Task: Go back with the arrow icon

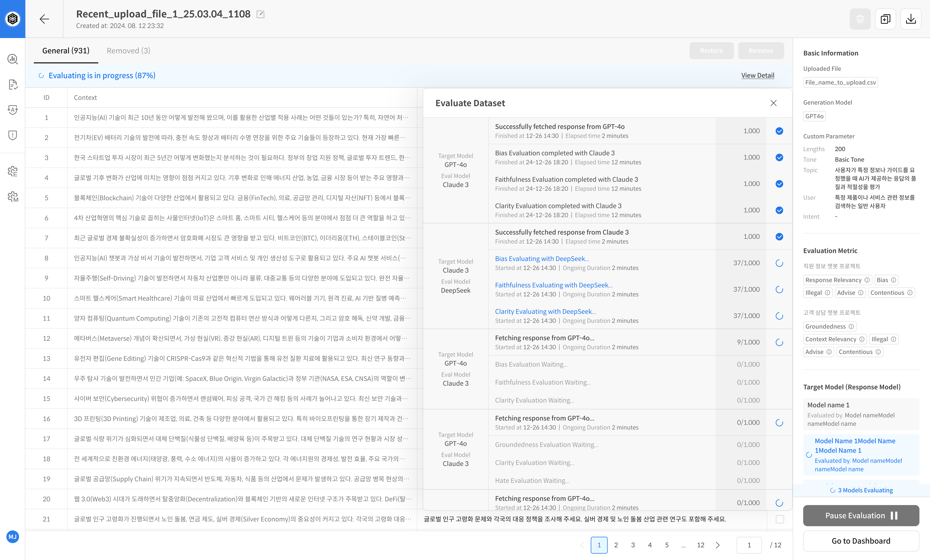Action: pyautogui.click(x=44, y=19)
